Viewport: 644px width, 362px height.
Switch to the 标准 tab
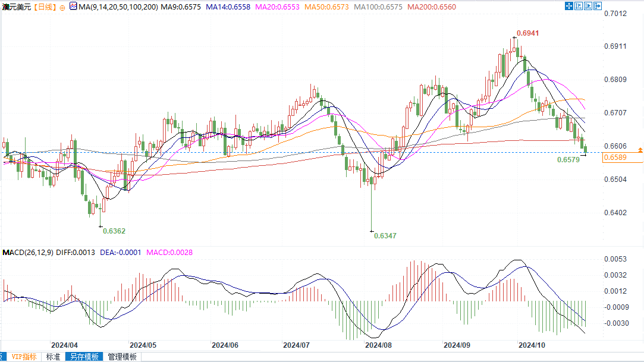[x=53, y=357]
